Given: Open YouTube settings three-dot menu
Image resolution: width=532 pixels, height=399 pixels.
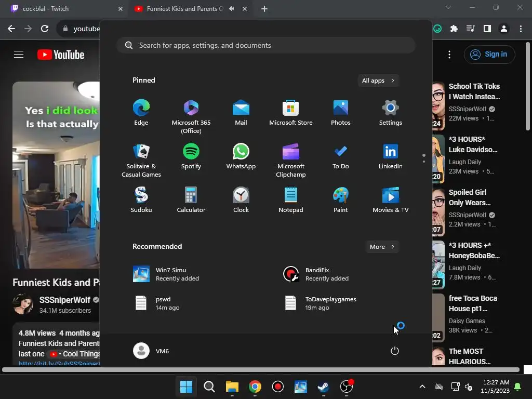Looking at the screenshot, I should 449,54.
